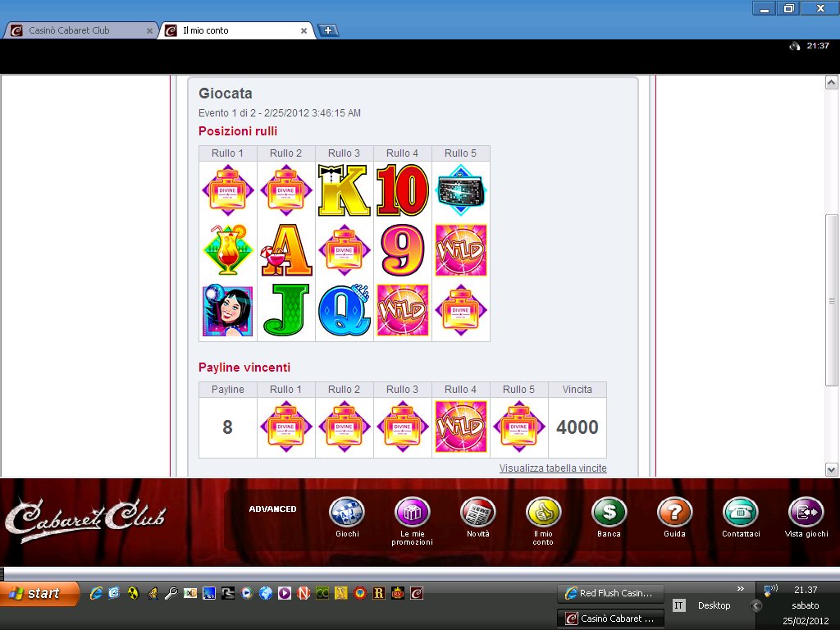
Task: Click the Evento 1 di 2 timestamp line
Action: pyautogui.click(x=280, y=113)
